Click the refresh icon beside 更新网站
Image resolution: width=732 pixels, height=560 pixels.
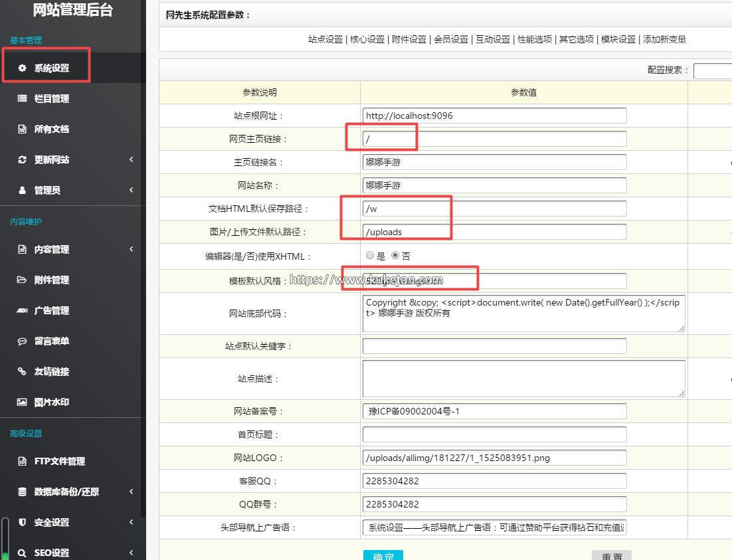pos(22,159)
